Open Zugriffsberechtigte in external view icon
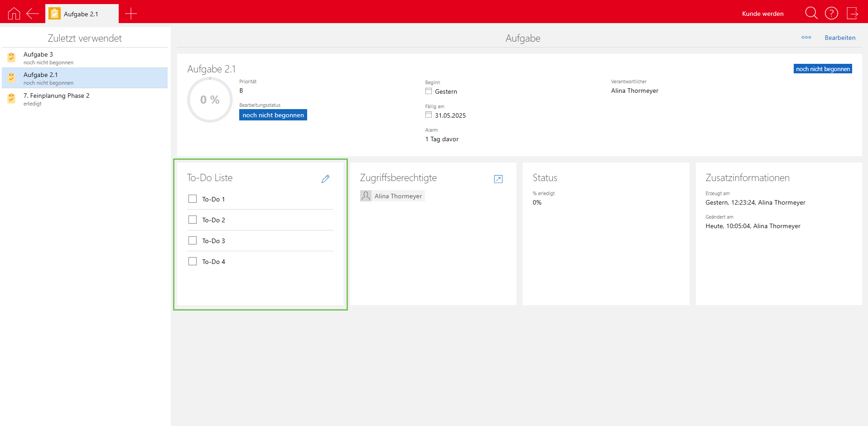Screen dimensions: 868x426 point(498,179)
